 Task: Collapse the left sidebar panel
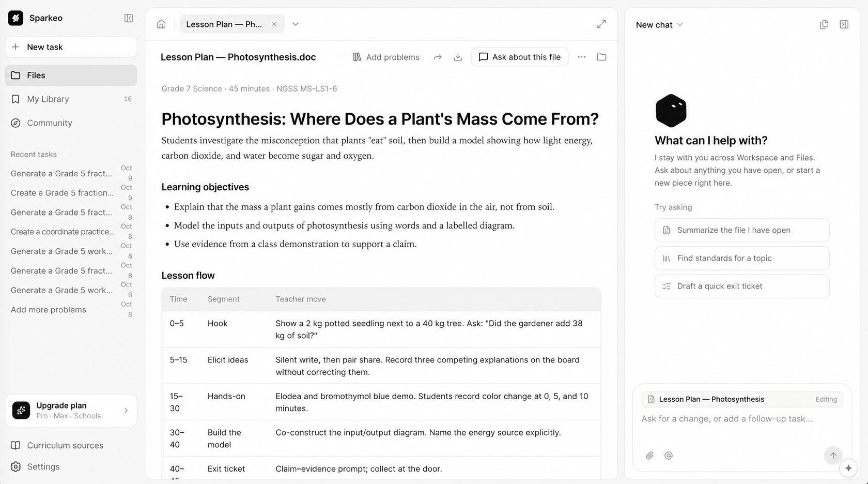(129, 18)
